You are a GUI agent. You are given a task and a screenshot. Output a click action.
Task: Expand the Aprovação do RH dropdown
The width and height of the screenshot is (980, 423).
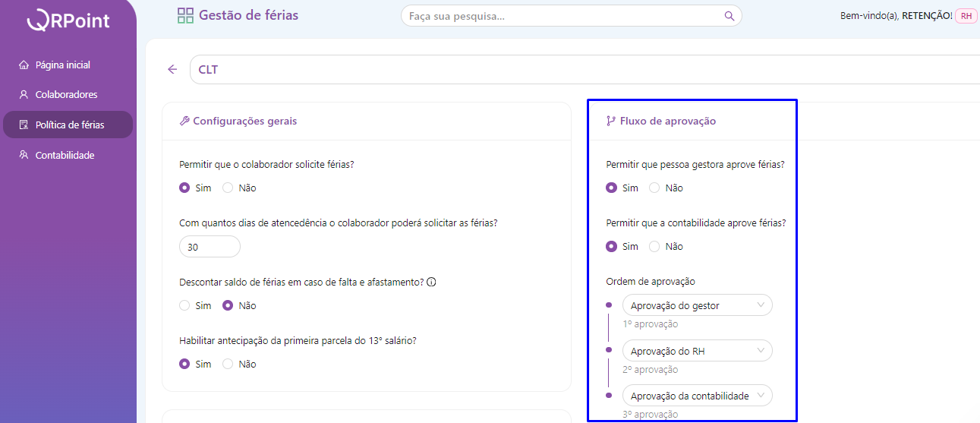[x=697, y=350]
